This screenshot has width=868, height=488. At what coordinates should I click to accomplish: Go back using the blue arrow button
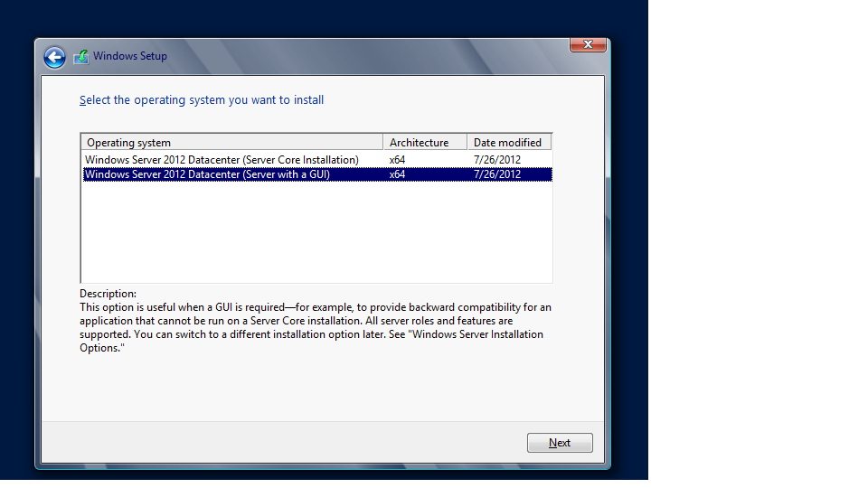pos(54,57)
